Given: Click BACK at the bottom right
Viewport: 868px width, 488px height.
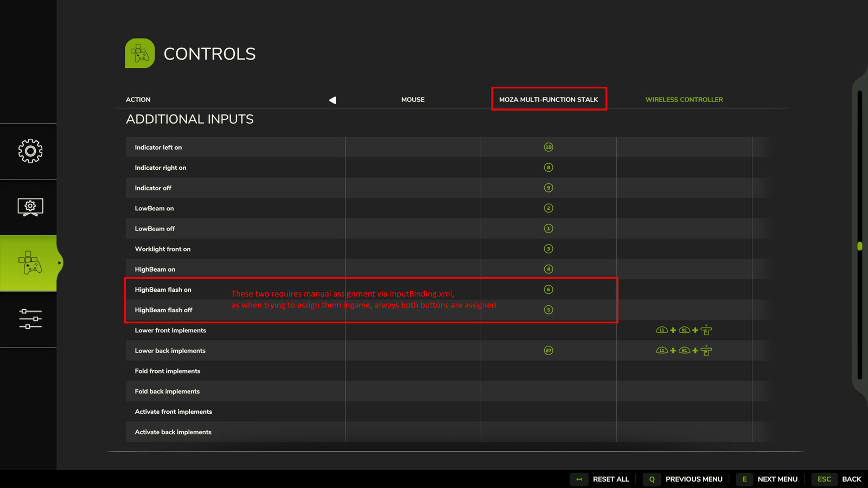Looking at the screenshot, I should pos(852,479).
